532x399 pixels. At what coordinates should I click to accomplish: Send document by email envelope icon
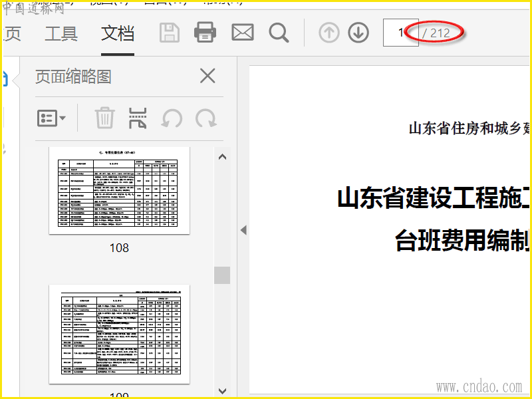point(243,33)
